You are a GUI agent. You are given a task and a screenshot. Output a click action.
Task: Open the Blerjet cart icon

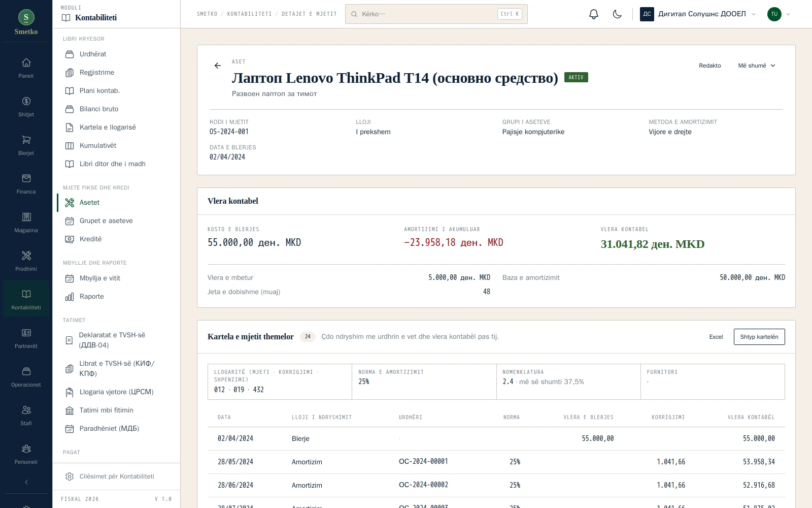[26, 145]
